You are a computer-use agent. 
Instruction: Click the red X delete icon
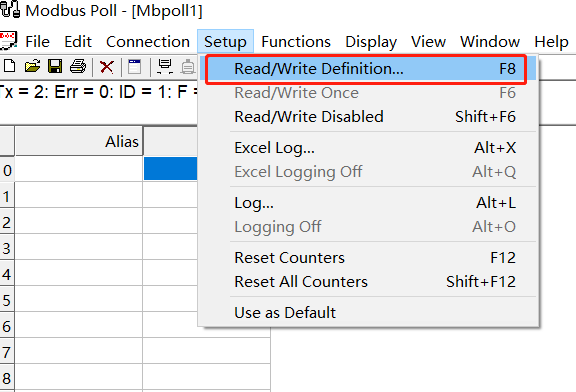(107, 67)
